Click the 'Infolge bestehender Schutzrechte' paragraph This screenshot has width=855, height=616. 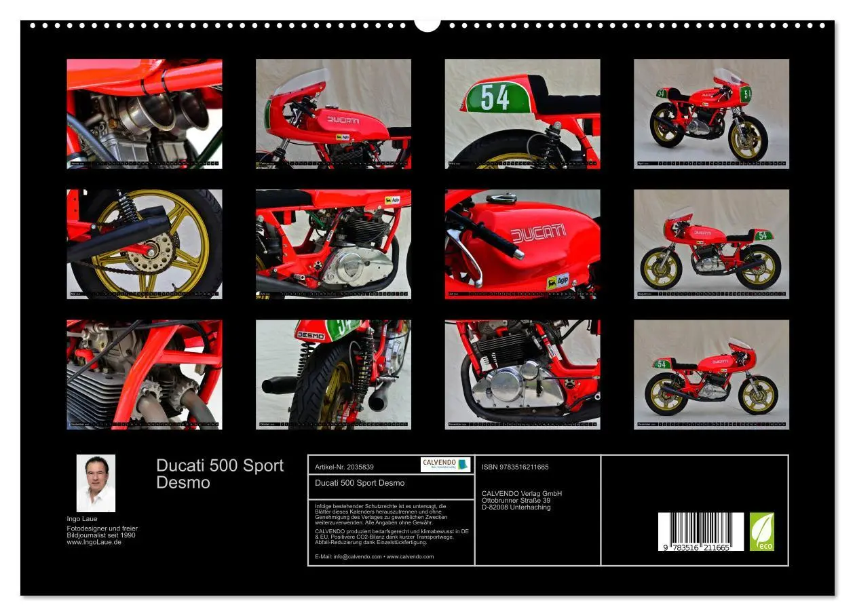pos(381,514)
